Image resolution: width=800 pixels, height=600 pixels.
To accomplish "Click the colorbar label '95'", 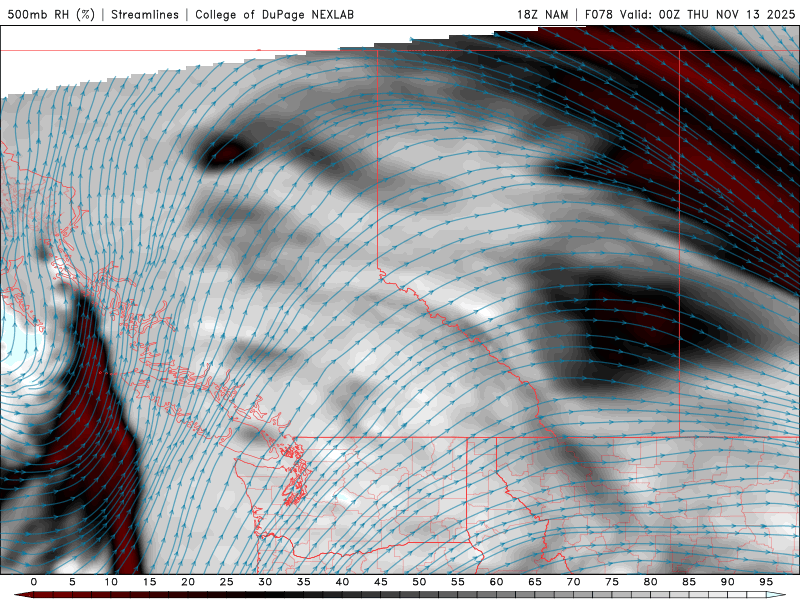I will pos(766,582).
